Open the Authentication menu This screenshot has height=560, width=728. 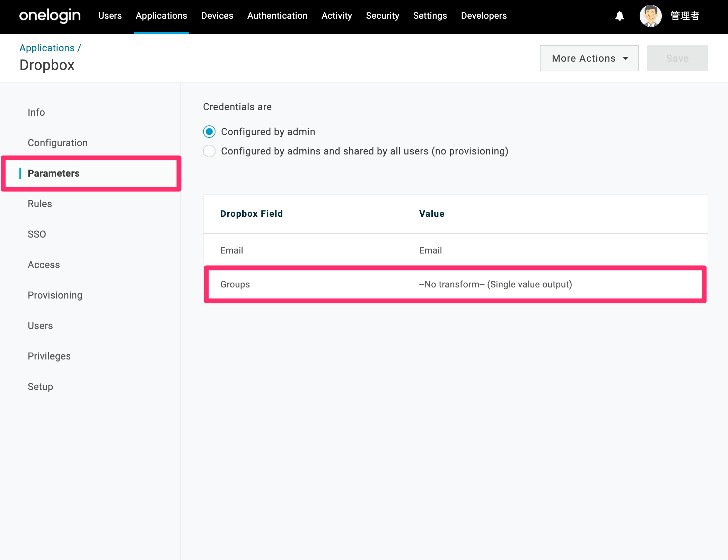(278, 16)
